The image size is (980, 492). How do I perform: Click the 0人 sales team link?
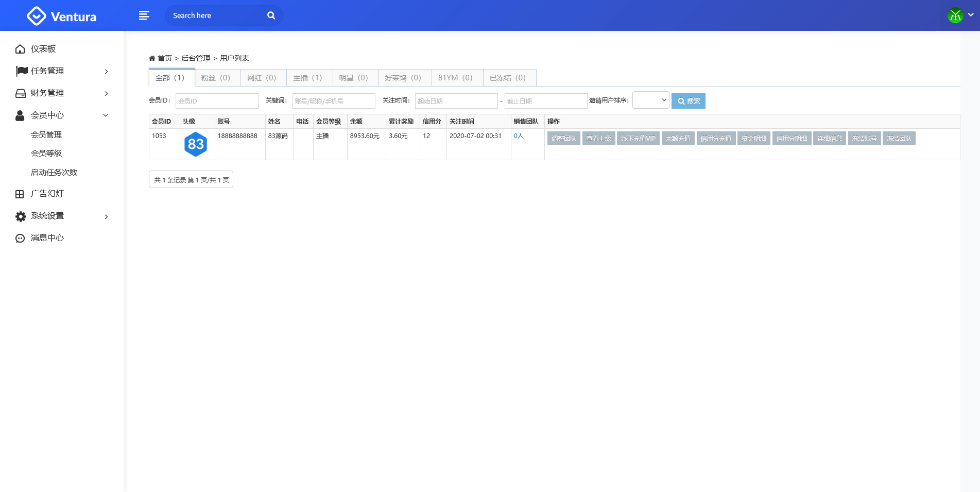point(518,136)
